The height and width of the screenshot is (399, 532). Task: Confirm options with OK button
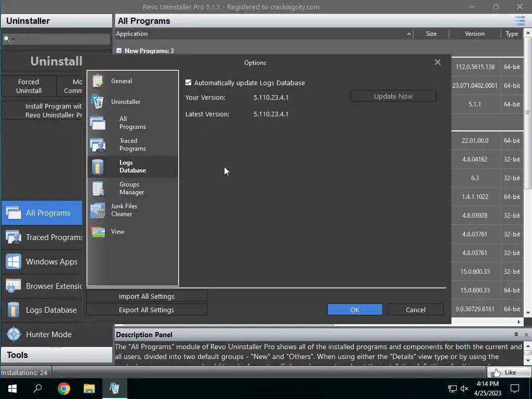pos(355,310)
